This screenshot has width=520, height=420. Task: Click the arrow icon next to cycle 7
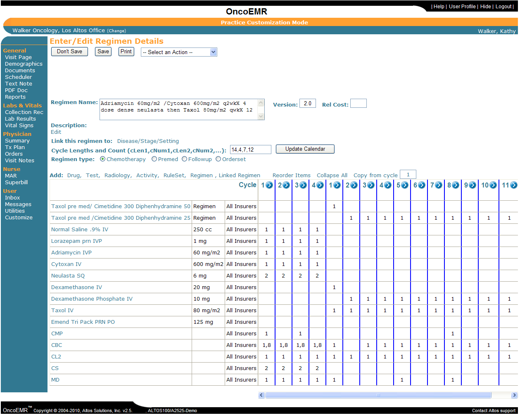pos(439,185)
